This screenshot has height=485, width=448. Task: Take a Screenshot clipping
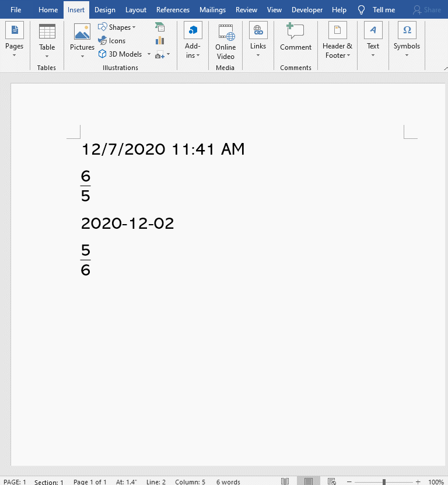160,54
